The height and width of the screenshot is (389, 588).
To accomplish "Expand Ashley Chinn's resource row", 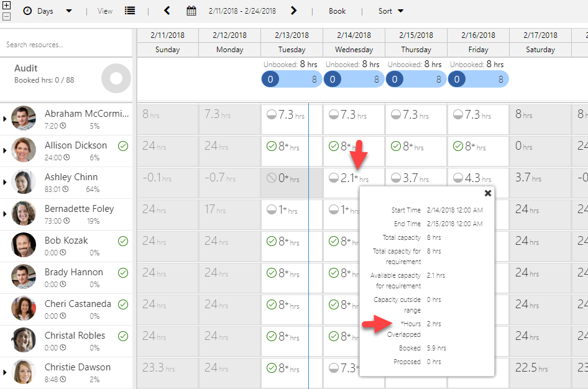I will tap(5, 182).
